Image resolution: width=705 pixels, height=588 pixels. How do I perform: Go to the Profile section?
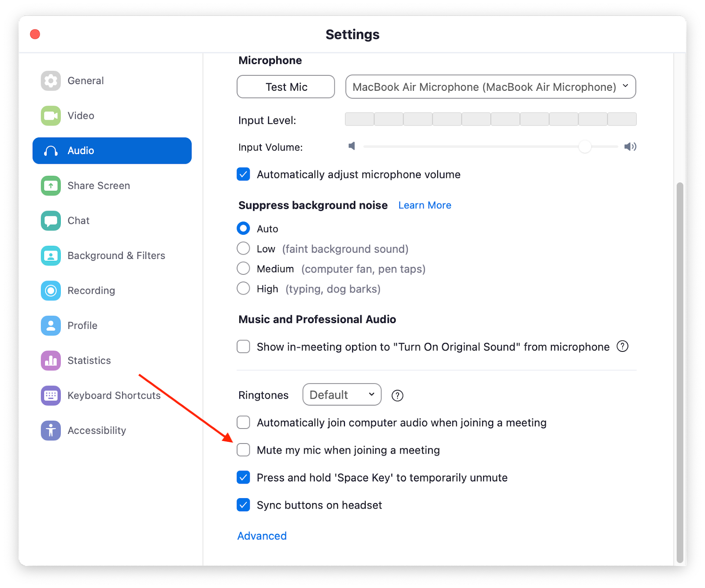[x=51, y=325]
